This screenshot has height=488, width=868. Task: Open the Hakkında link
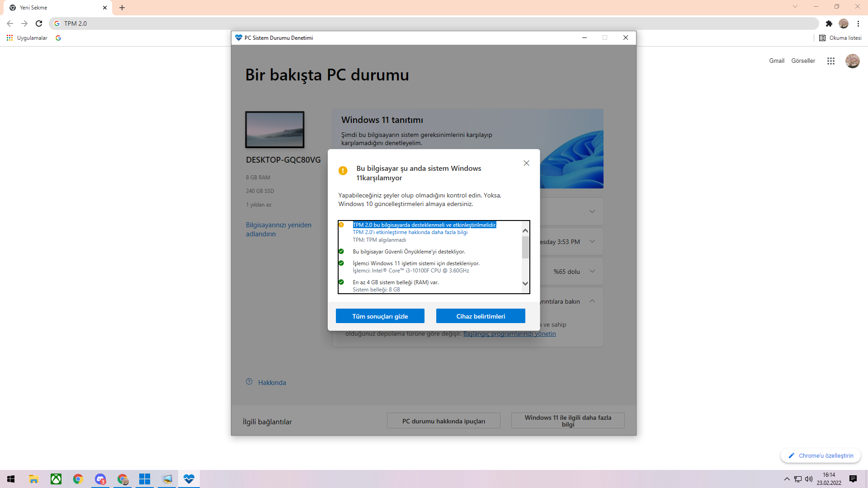click(x=272, y=383)
